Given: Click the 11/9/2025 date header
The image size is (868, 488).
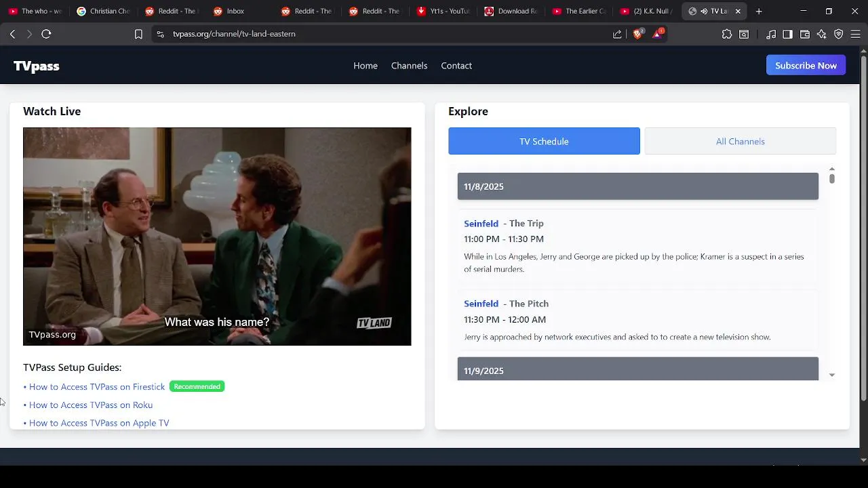Looking at the screenshot, I should 638,369.
